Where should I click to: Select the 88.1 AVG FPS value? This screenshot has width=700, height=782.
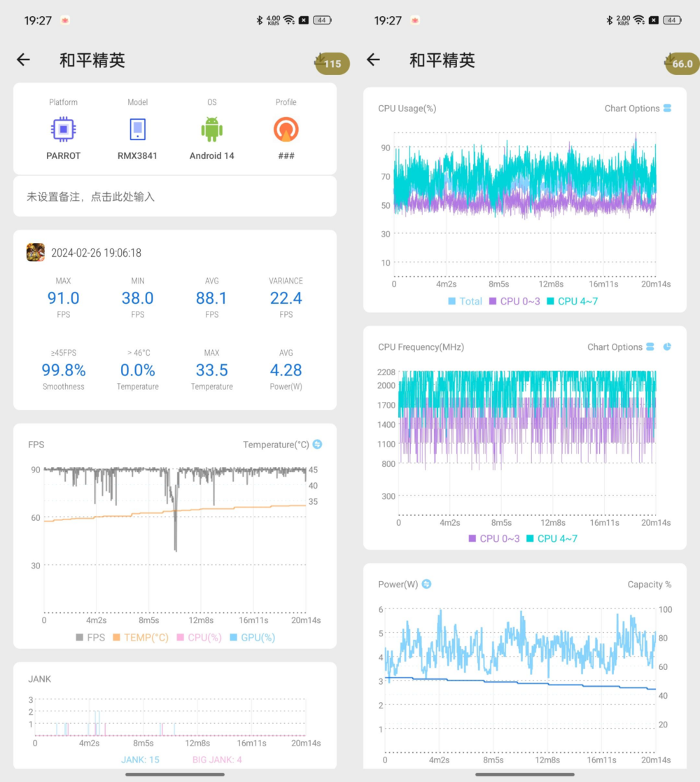pos(211,298)
